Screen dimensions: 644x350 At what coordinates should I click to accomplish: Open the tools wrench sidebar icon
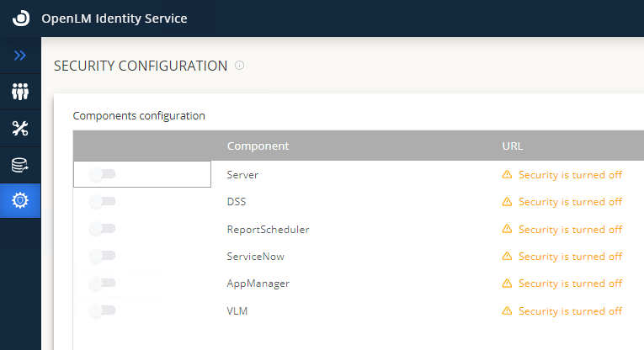tap(20, 128)
